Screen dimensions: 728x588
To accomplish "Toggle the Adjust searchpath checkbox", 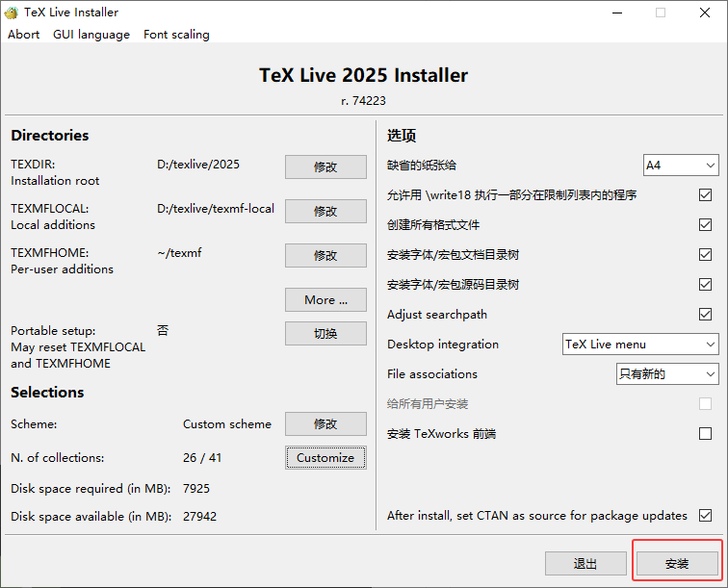I will 705,314.
